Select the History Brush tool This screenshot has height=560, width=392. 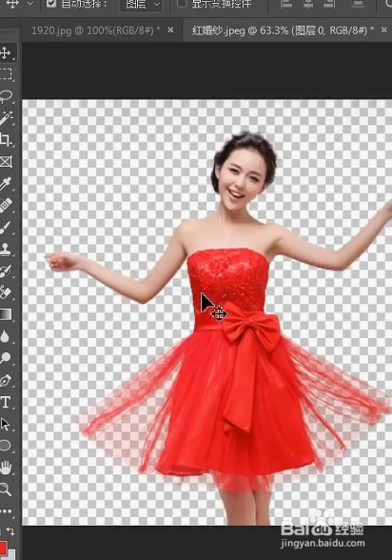(6, 271)
